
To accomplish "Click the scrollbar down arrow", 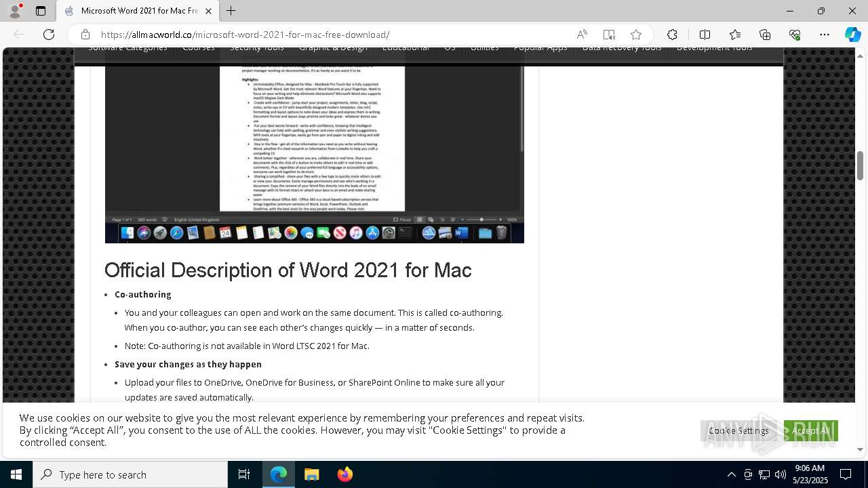I will [x=861, y=449].
